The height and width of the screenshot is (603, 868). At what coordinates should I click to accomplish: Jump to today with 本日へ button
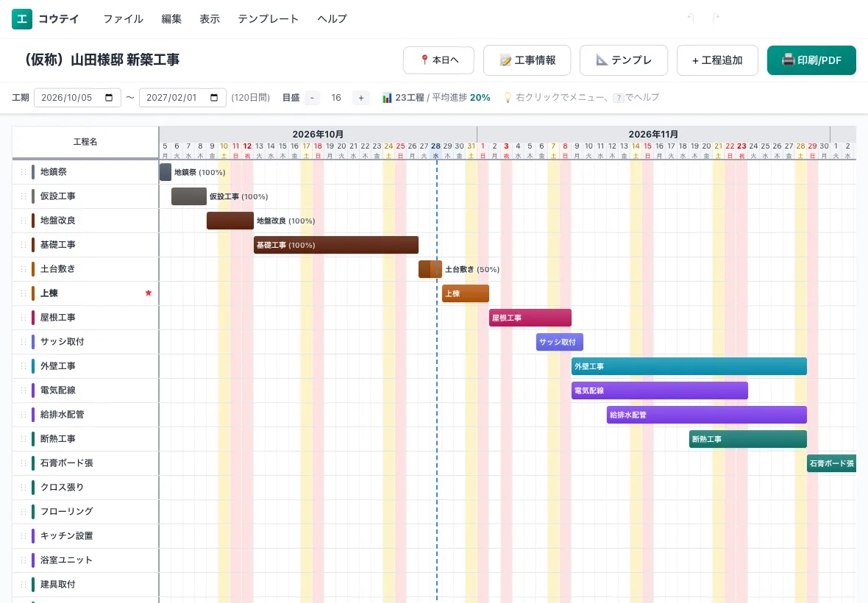point(439,60)
